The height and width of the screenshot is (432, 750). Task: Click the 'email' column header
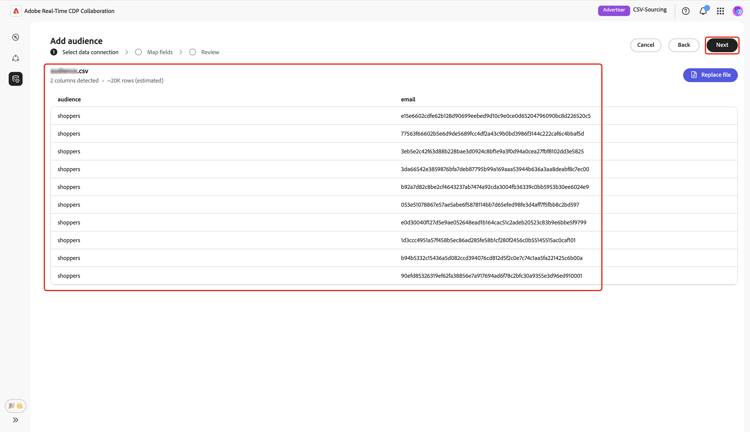[x=408, y=100]
